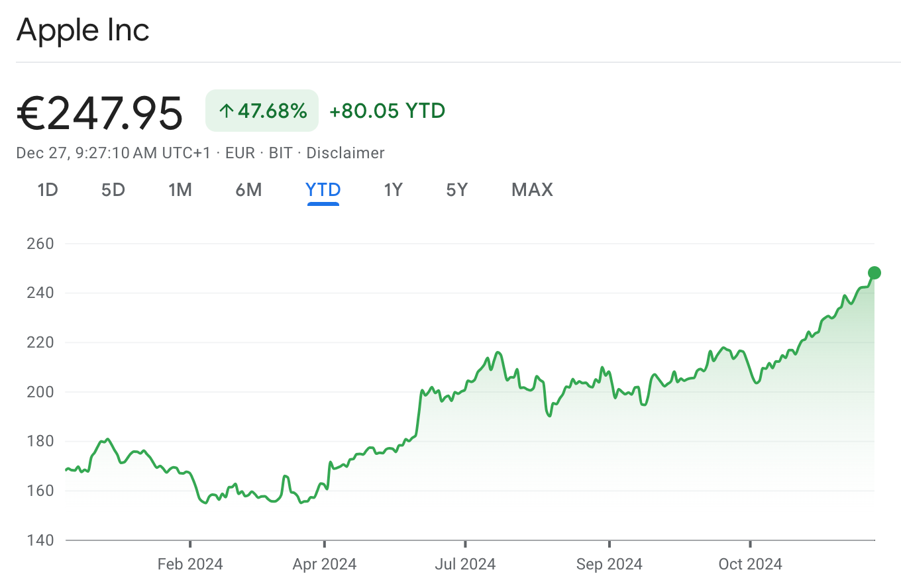
Task: Open the 1Y range tab
Action: pos(394,191)
